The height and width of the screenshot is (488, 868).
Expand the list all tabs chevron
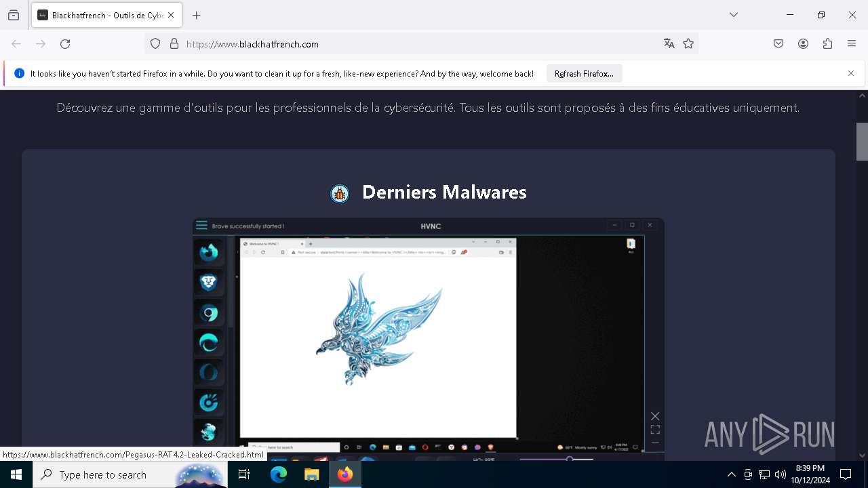(x=734, y=15)
